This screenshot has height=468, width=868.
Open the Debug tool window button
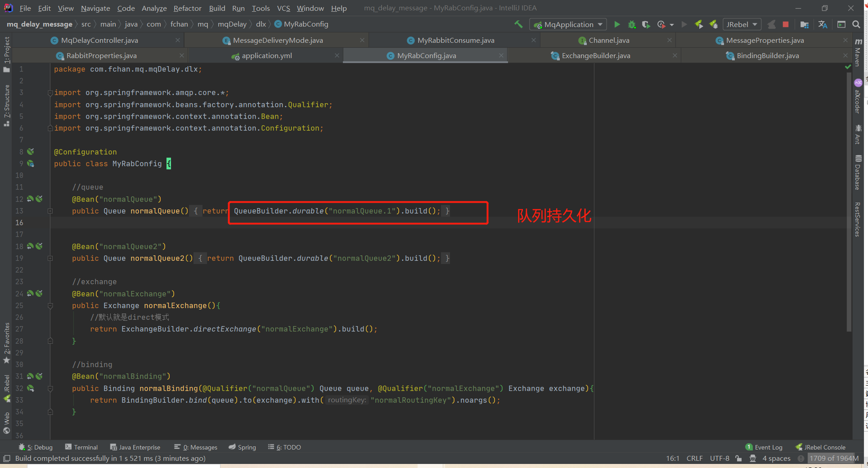36,447
